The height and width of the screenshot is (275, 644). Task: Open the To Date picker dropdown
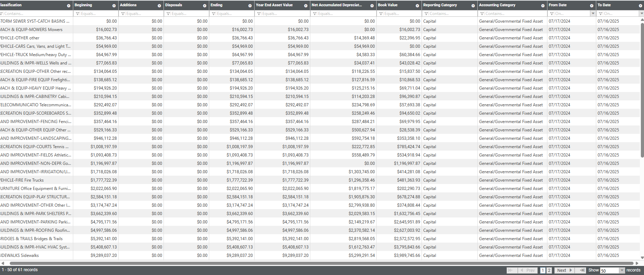click(x=642, y=14)
